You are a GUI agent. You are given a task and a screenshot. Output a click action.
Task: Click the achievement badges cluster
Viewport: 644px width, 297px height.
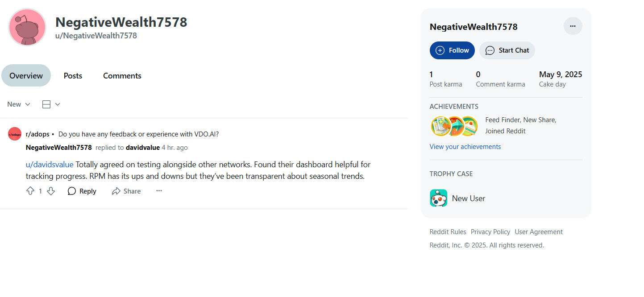(x=454, y=126)
